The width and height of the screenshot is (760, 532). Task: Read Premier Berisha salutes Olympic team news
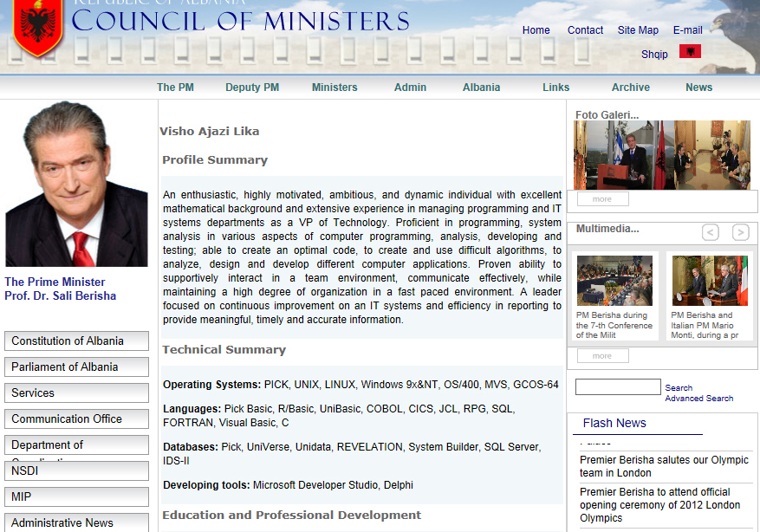663,466
